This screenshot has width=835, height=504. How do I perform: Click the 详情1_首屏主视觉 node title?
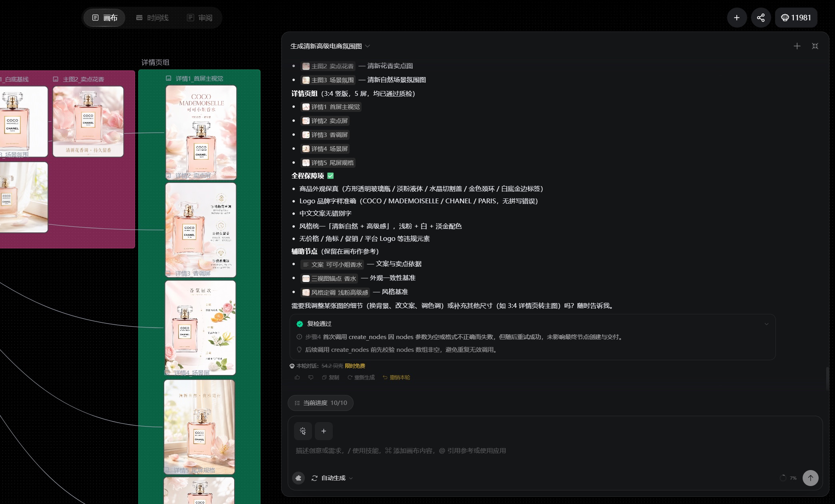pos(199,78)
